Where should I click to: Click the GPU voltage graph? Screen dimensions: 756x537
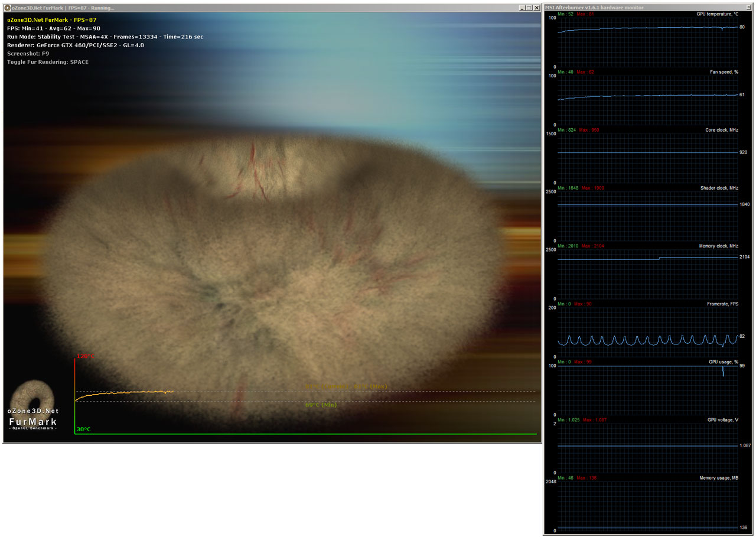(x=647, y=447)
